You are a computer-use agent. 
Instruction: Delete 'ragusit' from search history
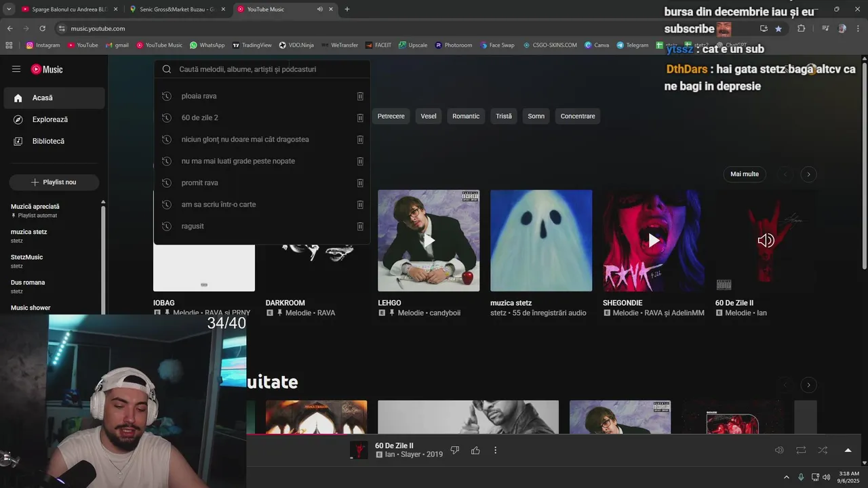pyautogui.click(x=360, y=226)
